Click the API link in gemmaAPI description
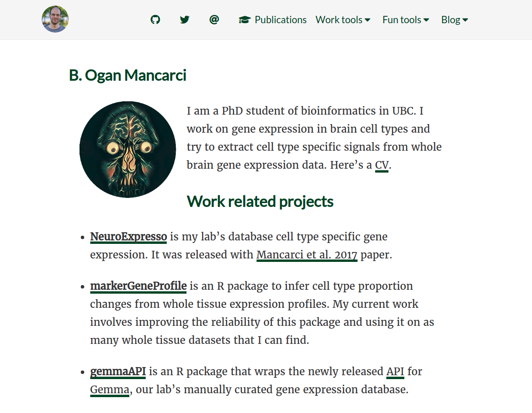Image resolution: width=532 pixels, height=413 pixels. (x=395, y=371)
